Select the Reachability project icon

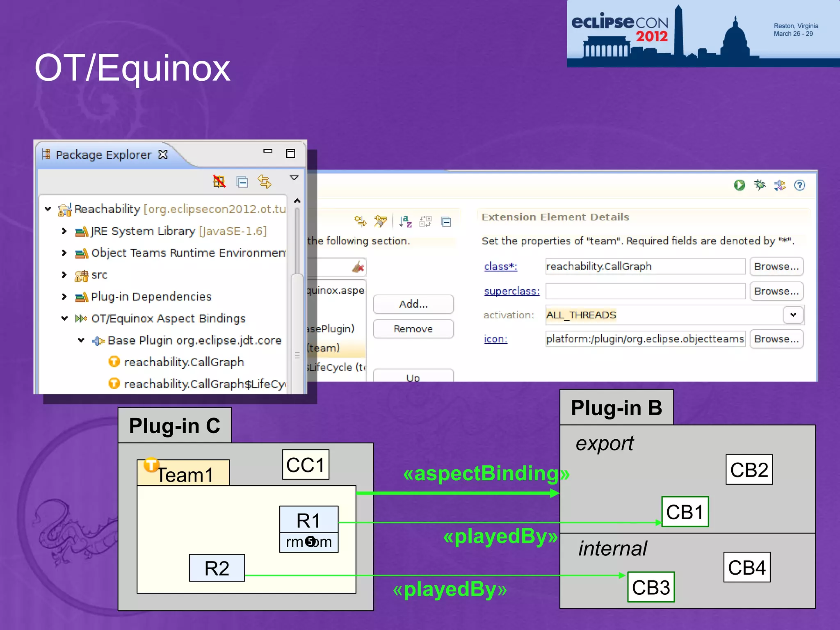(65, 209)
